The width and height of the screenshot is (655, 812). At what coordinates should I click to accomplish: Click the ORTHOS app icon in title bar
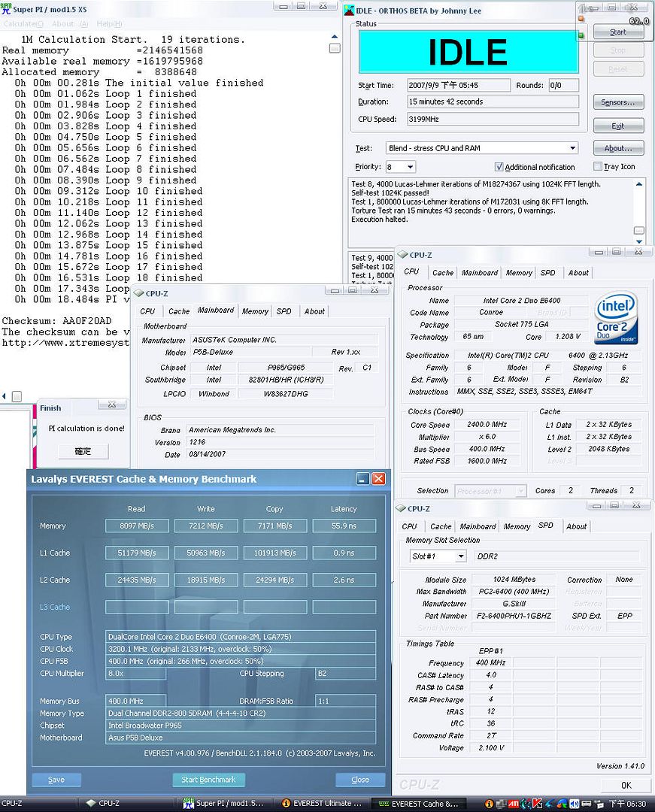(x=349, y=11)
